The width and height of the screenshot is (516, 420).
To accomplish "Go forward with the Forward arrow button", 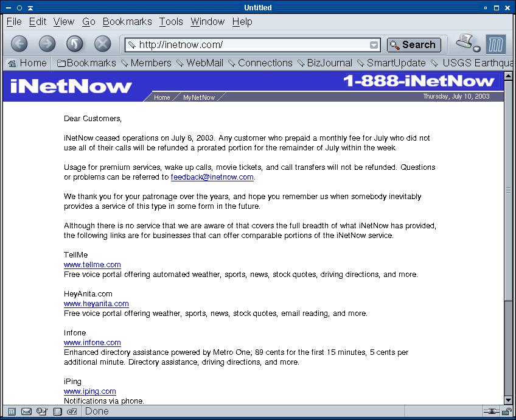I will tap(47, 44).
